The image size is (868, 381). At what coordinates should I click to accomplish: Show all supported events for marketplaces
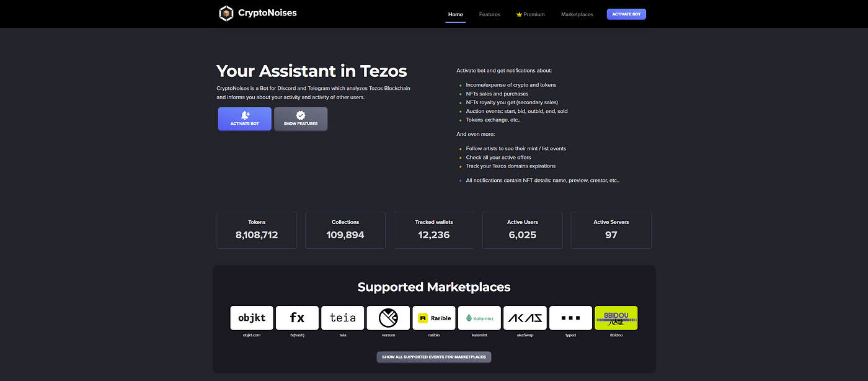coord(433,357)
